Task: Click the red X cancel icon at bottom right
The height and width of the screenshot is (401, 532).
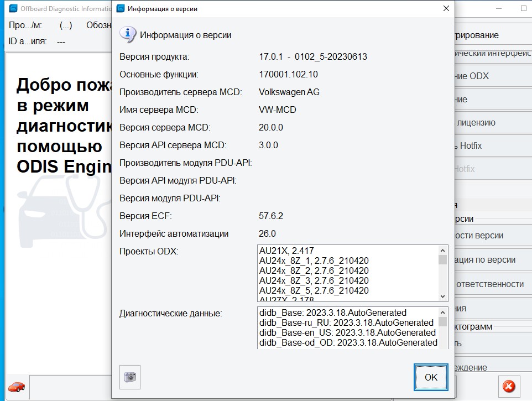Action: click(509, 386)
